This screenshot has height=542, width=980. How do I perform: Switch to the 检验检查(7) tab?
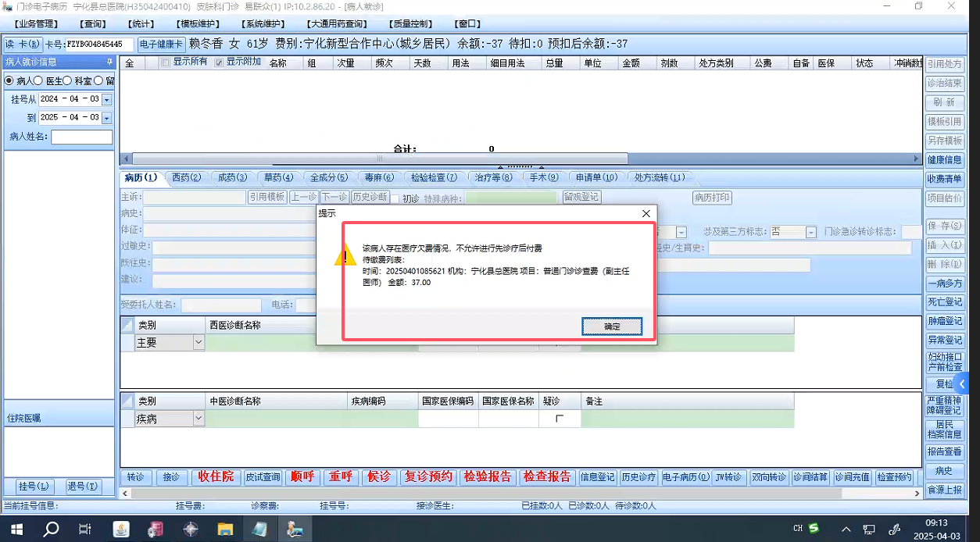435,178
